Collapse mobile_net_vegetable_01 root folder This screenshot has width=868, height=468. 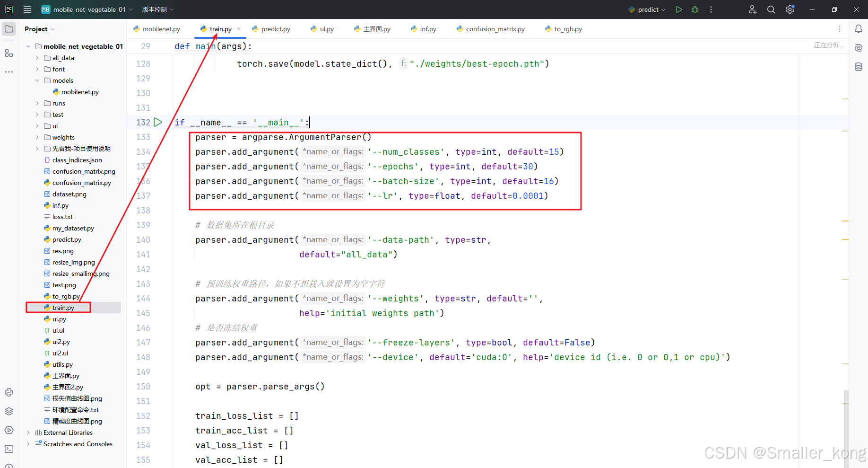point(28,46)
